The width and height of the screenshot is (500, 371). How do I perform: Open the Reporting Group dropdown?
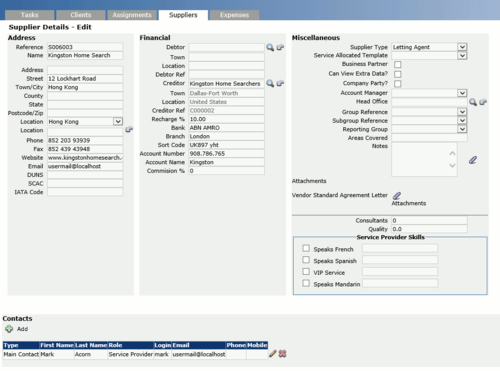(462, 129)
